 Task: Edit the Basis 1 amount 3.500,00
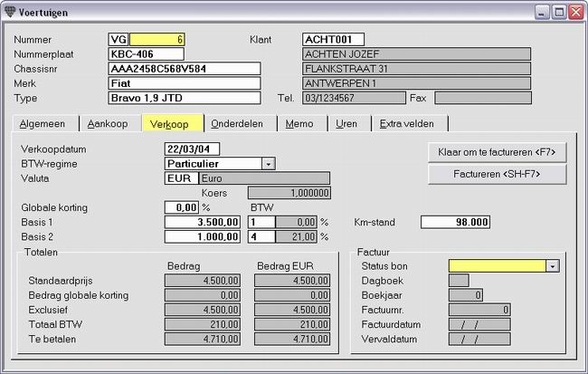click(x=203, y=222)
